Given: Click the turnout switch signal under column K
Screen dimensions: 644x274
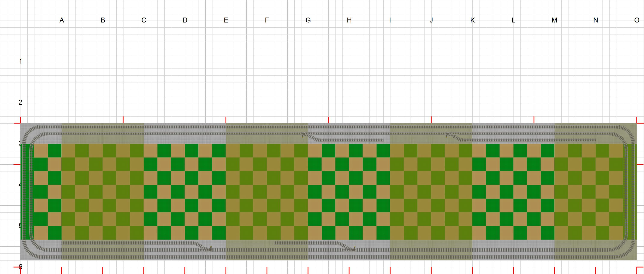Looking at the screenshot, I should tap(447, 136).
